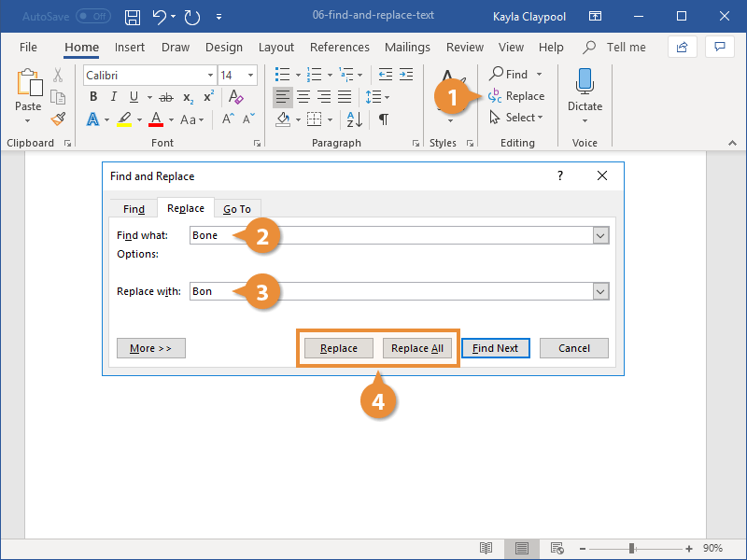Open the Dictate tool
This screenshot has height=560, width=747.
584,89
